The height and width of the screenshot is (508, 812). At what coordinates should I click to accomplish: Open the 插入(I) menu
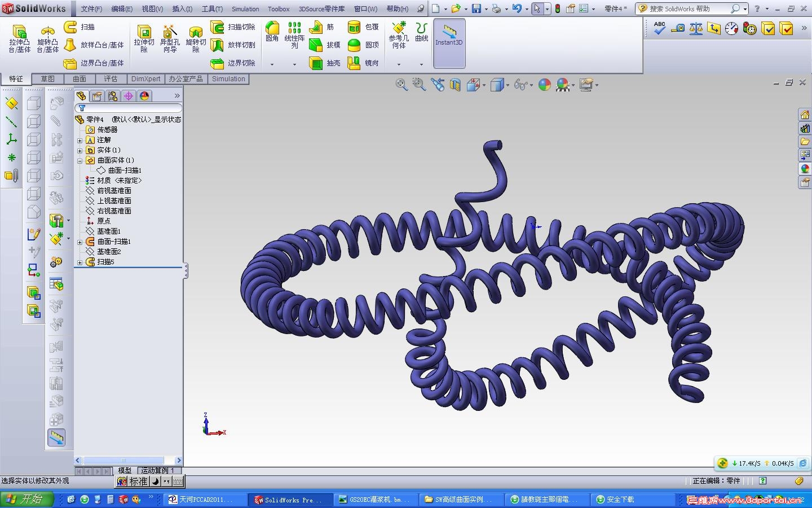182,9
